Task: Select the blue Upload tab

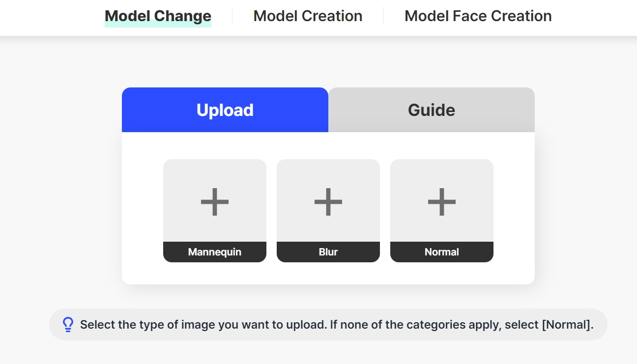Action: click(x=225, y=110)
